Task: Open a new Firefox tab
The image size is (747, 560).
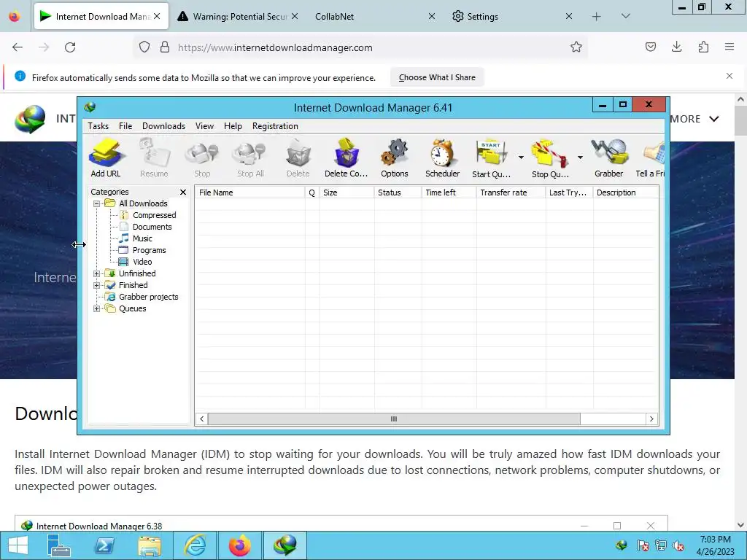Action: coord(596,17)
